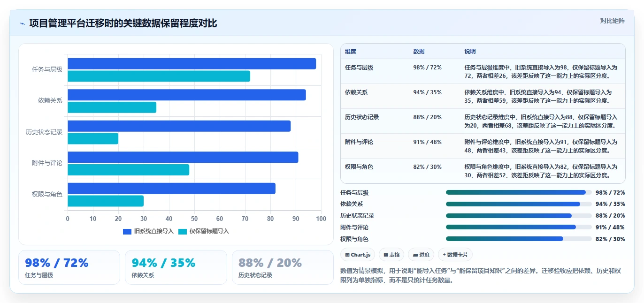Image resolution: width=644 pixels, height=303 pixels.
Task: Click the blue 历史状态记录 bar in the chart
Action: click(x=179, y=126)
